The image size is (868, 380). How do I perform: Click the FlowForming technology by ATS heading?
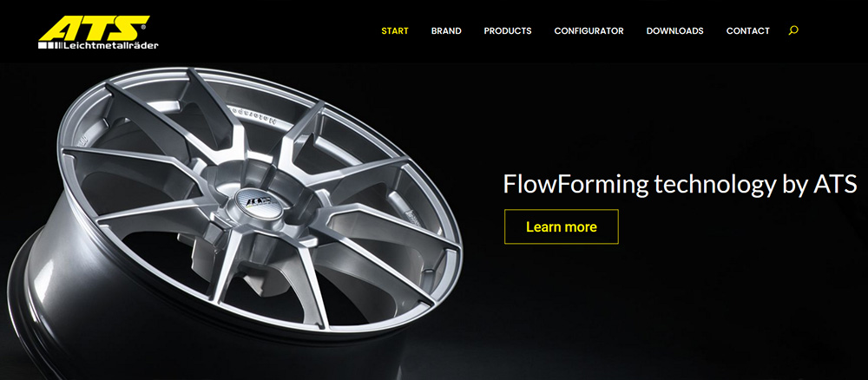[x=681, y=184]
